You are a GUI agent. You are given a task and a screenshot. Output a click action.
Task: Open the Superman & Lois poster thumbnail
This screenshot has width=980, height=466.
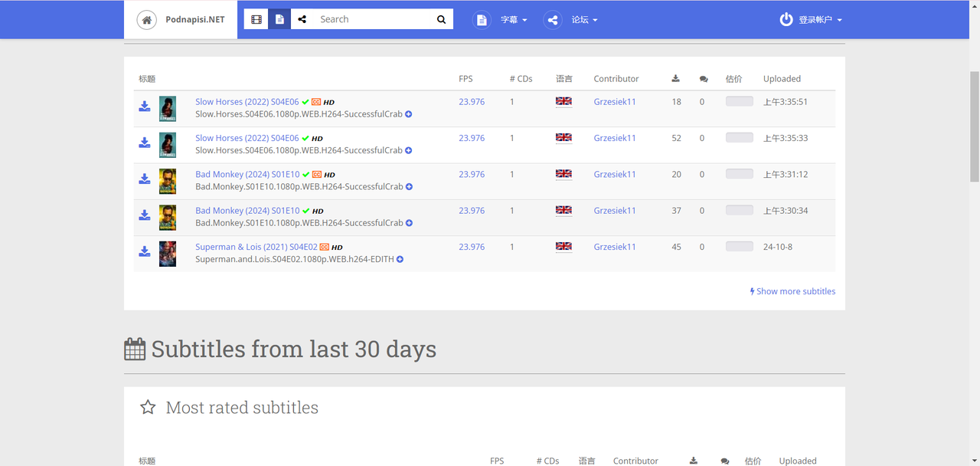pyautogui.click(x=168, y=254)
